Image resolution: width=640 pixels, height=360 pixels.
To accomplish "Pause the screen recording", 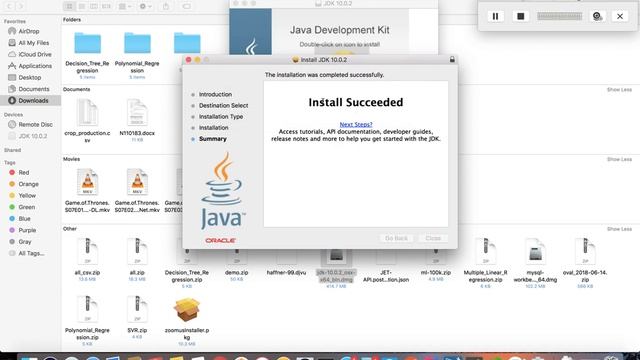I will [495, 16].
